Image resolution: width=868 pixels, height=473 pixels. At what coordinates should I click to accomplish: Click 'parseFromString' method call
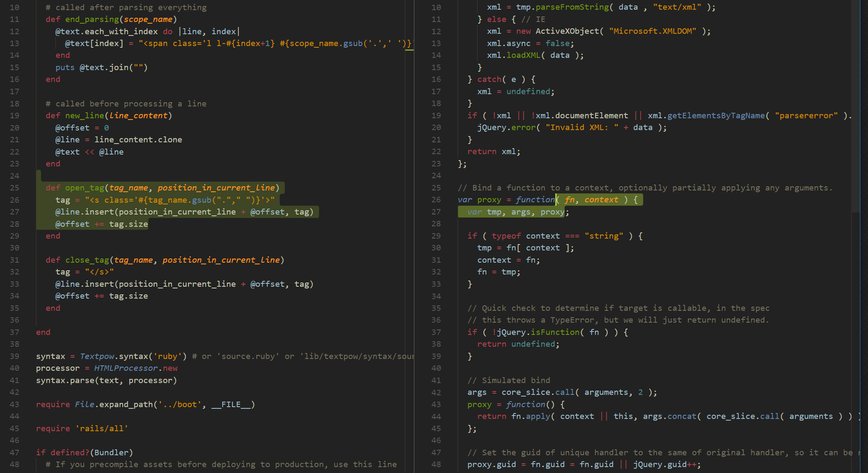(572, 7)
